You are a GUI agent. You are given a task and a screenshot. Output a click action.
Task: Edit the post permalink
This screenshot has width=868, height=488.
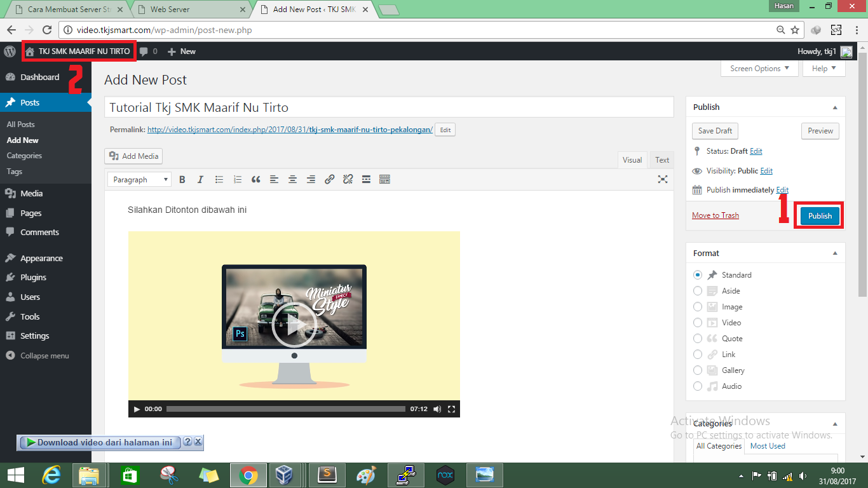tap(445, 129)
